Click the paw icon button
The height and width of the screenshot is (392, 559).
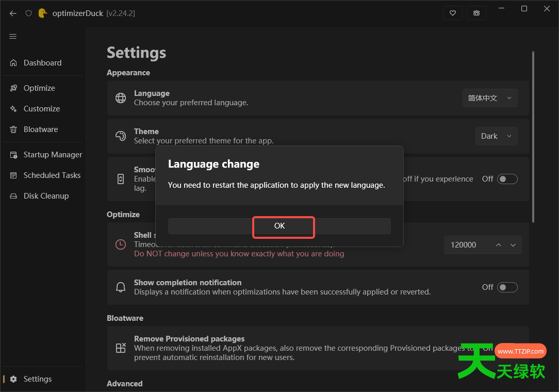click(x=476, y=13)
